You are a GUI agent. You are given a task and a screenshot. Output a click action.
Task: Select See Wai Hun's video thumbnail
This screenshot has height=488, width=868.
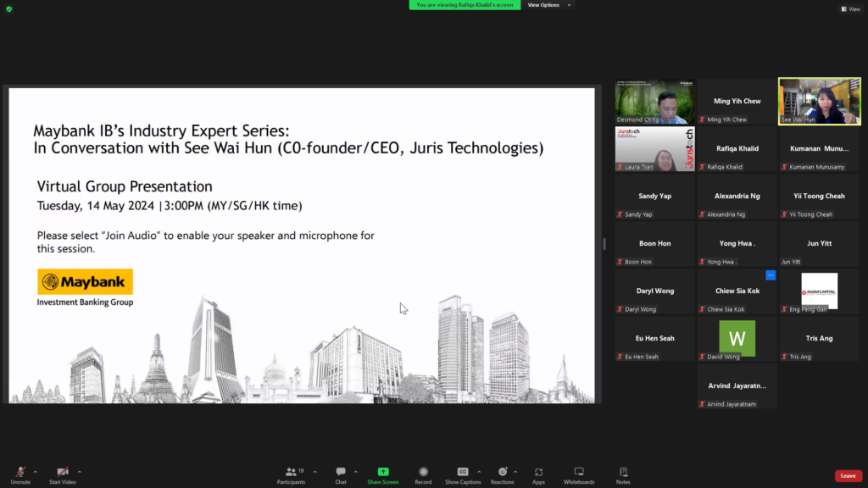[819, 102]
